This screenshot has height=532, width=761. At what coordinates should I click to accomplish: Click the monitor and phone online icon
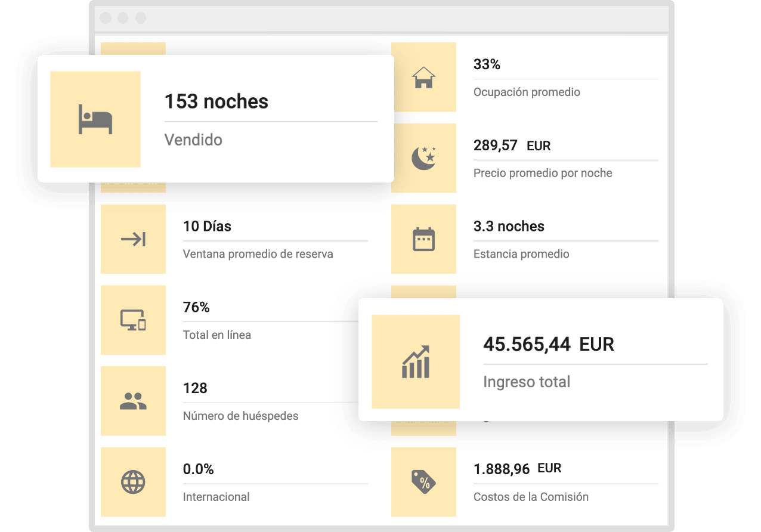(133, 320)
